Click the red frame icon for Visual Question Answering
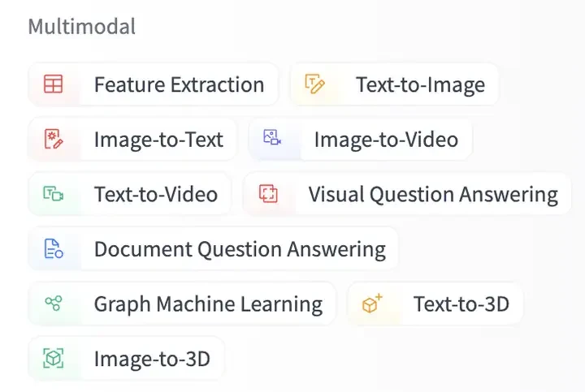 (x=268, y=194)
